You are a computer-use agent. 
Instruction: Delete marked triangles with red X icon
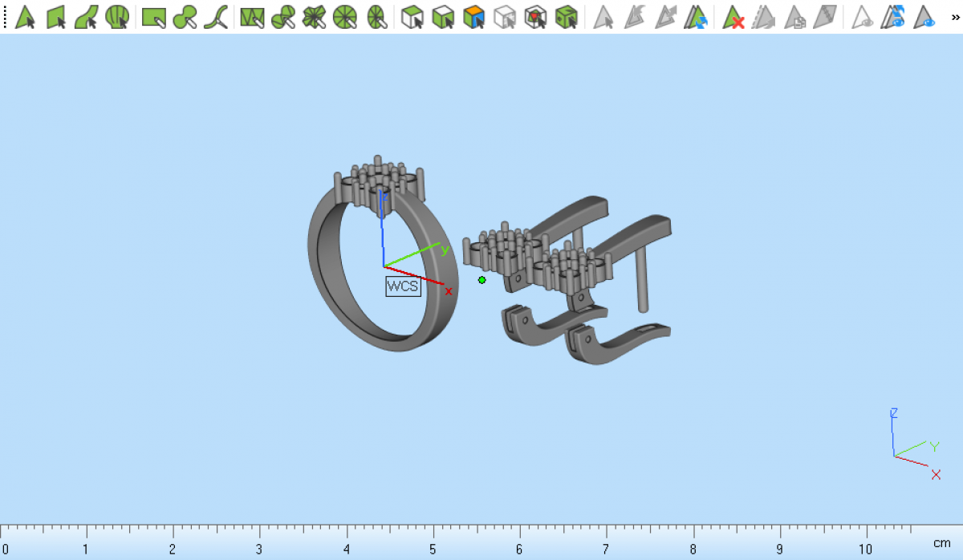[733, 17]
